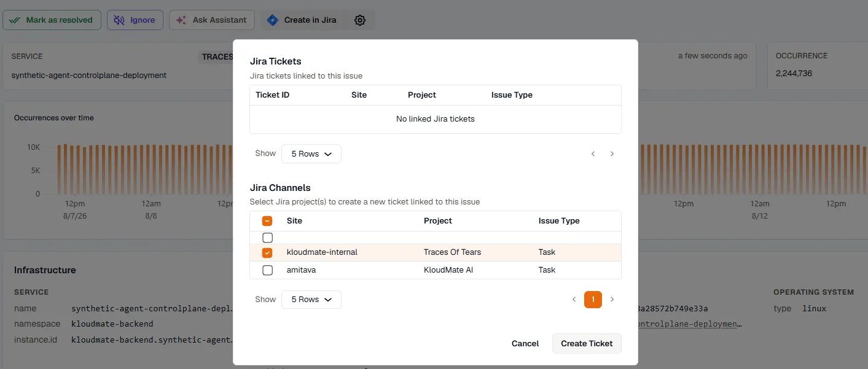Click the a few seconds ago timestamp
The height and width of the screenshot is (369, 868).
[713, 56]
